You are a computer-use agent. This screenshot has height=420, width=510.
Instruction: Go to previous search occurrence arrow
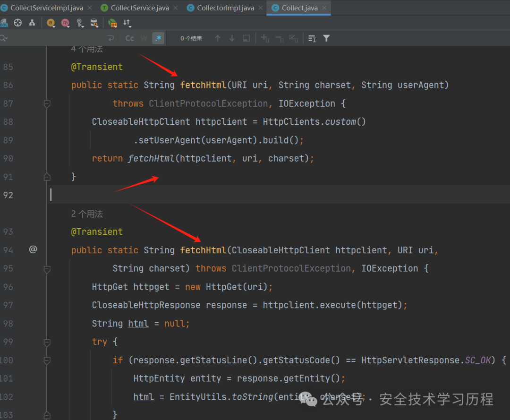point(218,38)
